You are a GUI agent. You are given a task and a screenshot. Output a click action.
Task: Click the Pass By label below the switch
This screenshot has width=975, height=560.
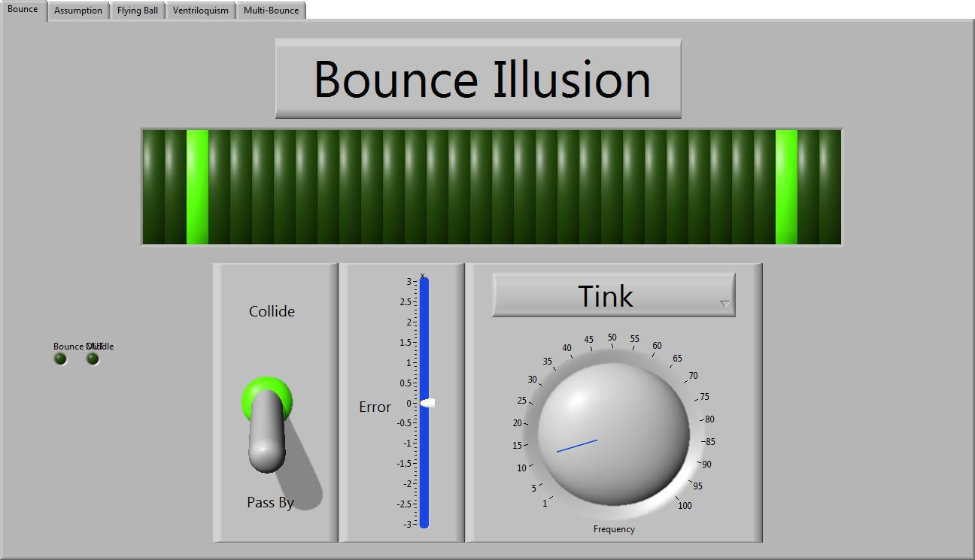270,502
